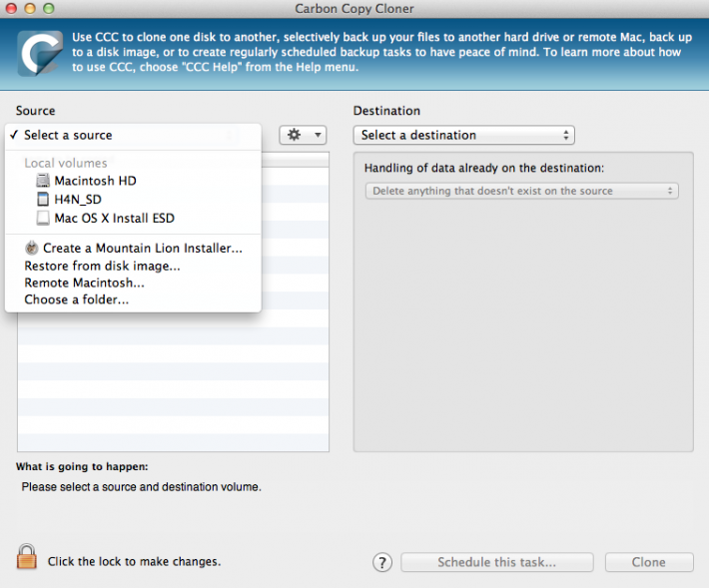The height and width of the screenshot is (588, 709).
Task: Select the checked Select a source item
Action: [133, 135]
